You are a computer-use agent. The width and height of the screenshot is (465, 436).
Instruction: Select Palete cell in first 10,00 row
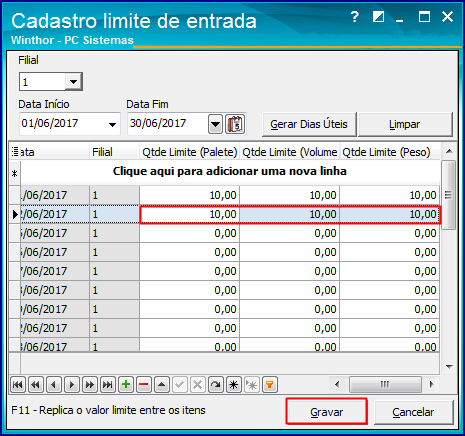tap(189, 195)
